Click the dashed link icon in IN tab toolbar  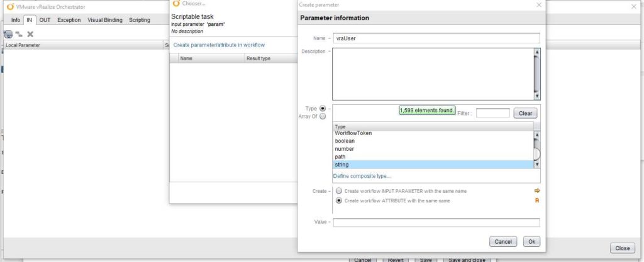pos(19,35)
